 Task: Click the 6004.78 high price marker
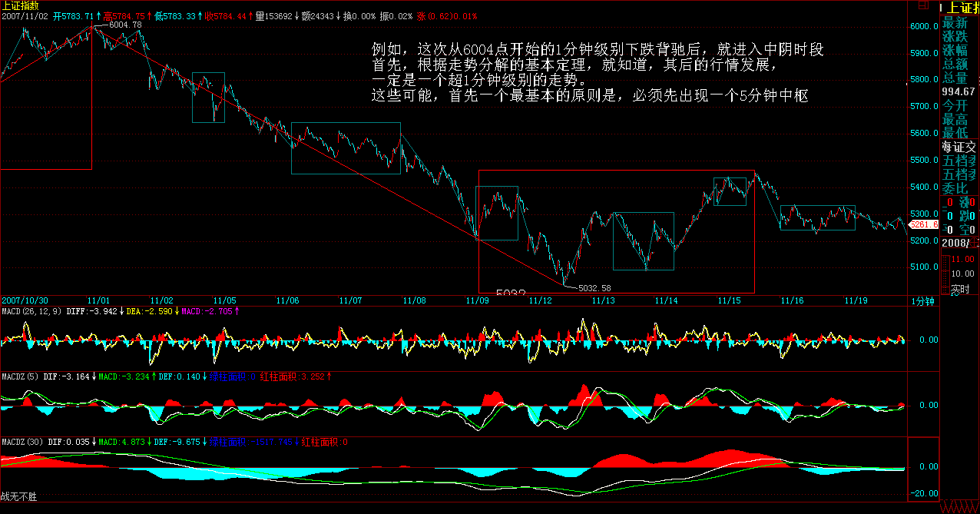tap(125, 25)
